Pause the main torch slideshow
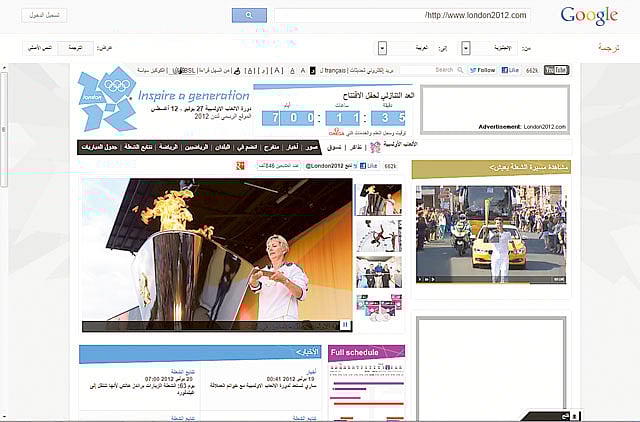This screenshot has width=640, height=422. pos(346,324)
